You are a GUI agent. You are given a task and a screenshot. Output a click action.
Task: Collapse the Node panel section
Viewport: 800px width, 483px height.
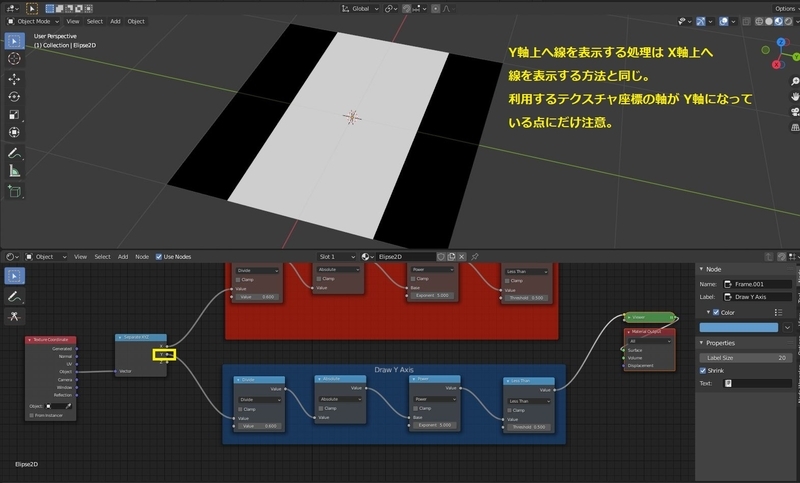coord(702,269)
